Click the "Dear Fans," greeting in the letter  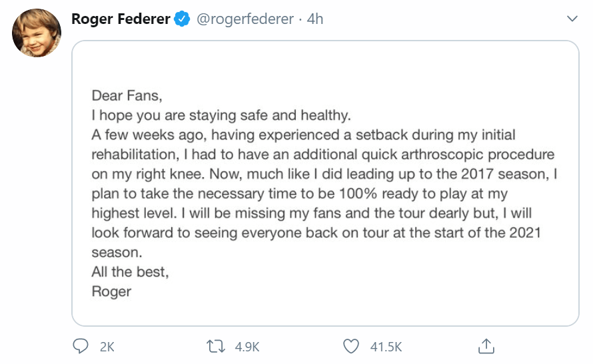(x=127, y=96)
